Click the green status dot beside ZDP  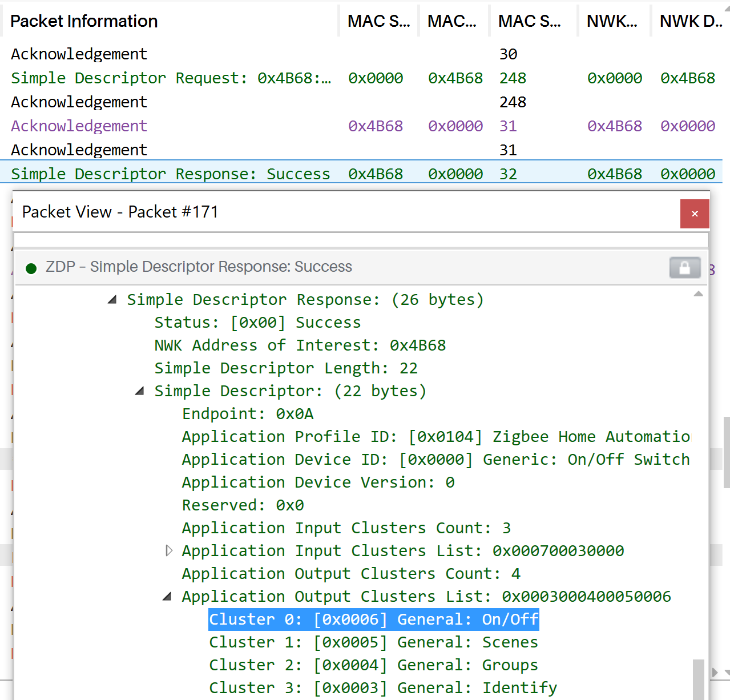31,268
